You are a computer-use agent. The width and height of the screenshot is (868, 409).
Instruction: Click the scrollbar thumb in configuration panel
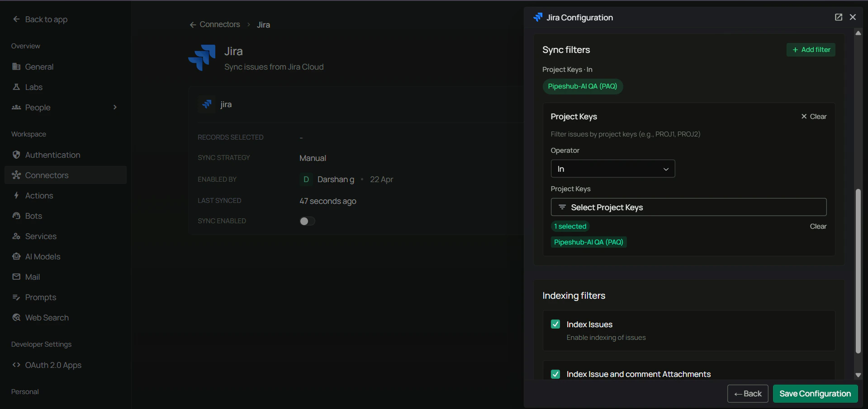(858, 271)
